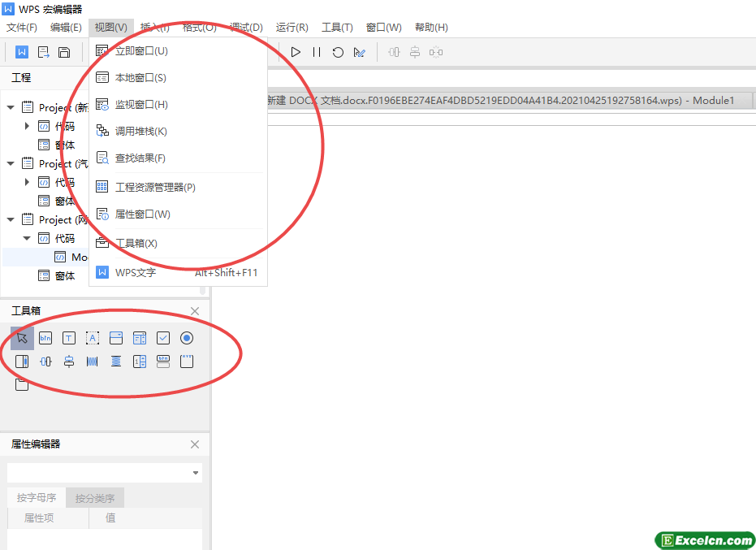
Task: Pick the horizontal layout control in the toolbox
Action: point(45,362)
